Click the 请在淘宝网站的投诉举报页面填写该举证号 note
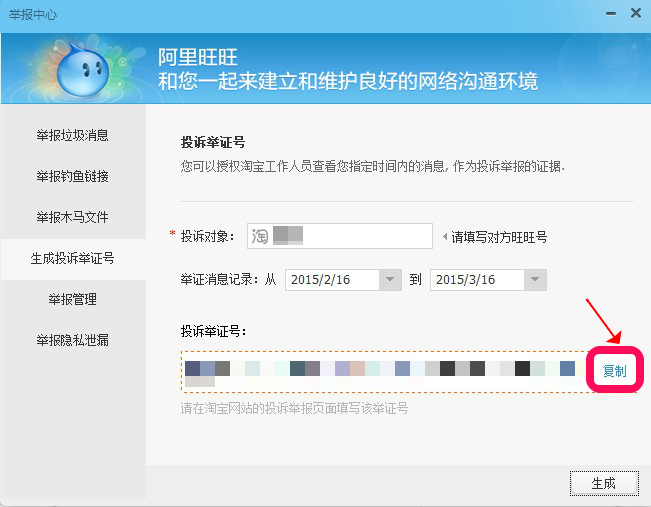 click(294, 408)
